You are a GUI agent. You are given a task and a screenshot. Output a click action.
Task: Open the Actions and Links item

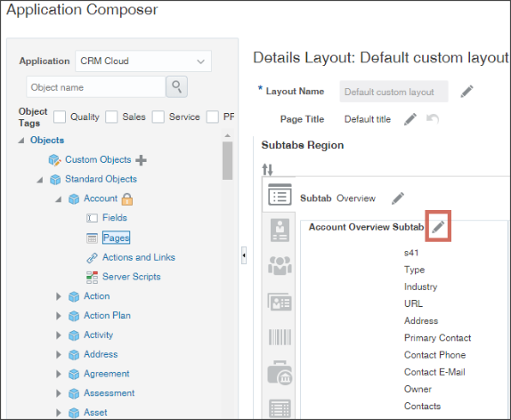click(x=139, y=257)
